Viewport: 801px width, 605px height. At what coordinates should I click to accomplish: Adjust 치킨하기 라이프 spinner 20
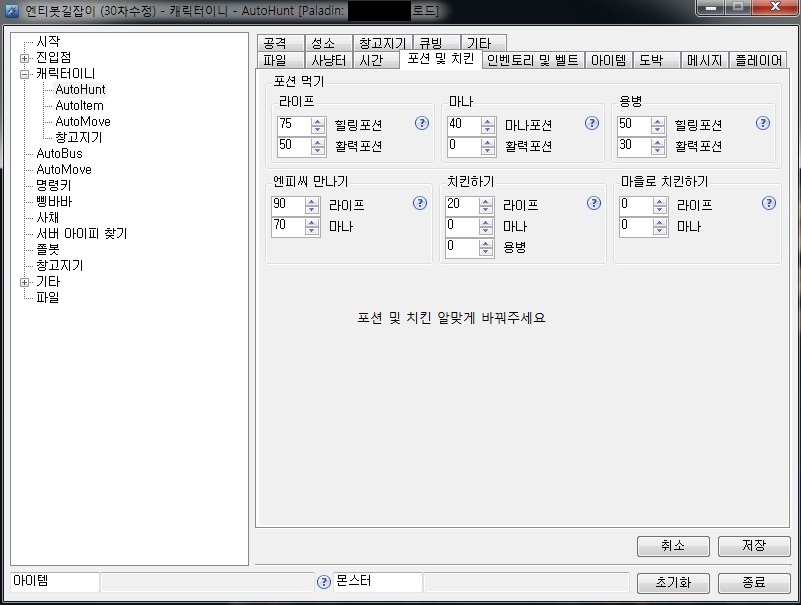click(x=469, y=205)
